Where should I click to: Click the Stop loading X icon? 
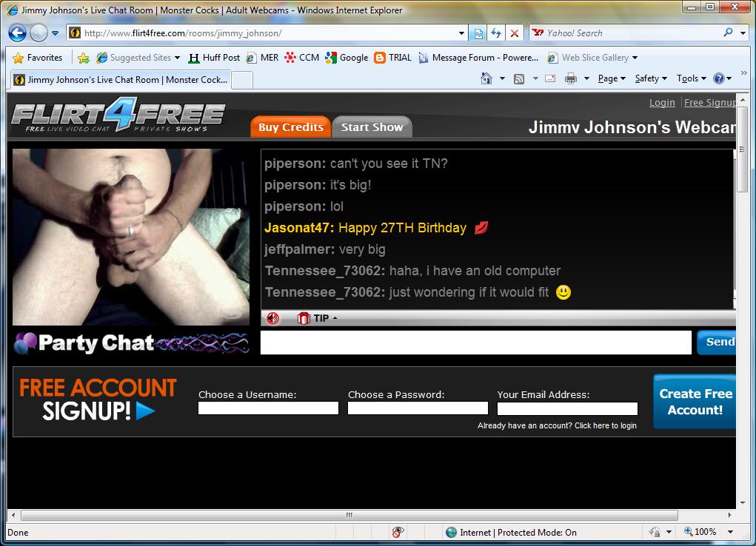[x=515, y=33]
